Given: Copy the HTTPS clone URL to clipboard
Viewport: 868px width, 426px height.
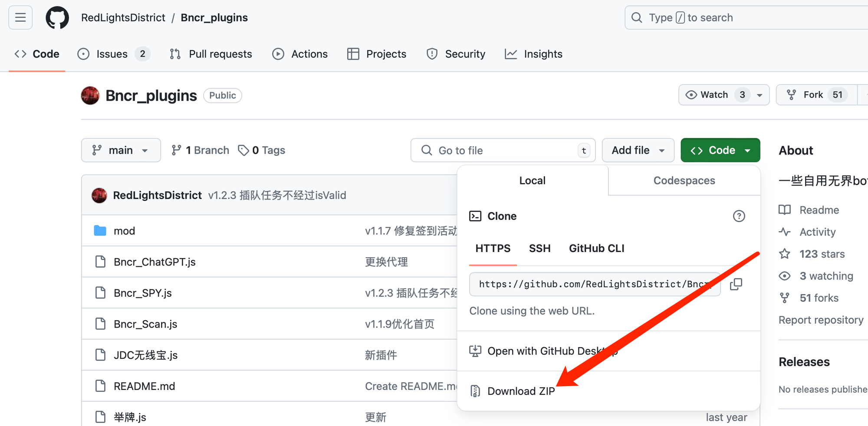Looking at the screenshot, I should pyautogui.click(x=736, y=284).
